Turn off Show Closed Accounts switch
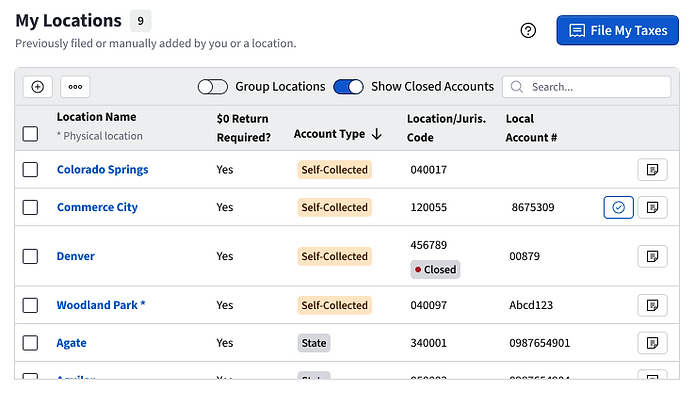The height and width of the screenshot is (393, 694). (348, 87)
